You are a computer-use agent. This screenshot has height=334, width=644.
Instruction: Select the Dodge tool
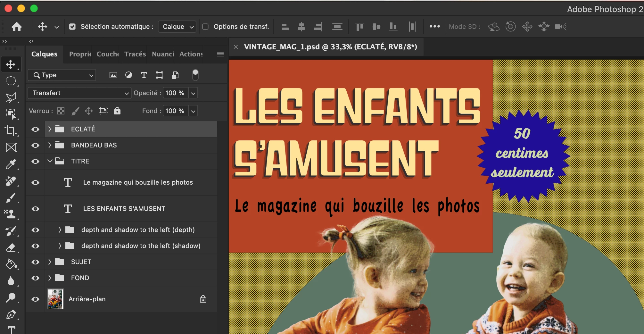point(11,298)
